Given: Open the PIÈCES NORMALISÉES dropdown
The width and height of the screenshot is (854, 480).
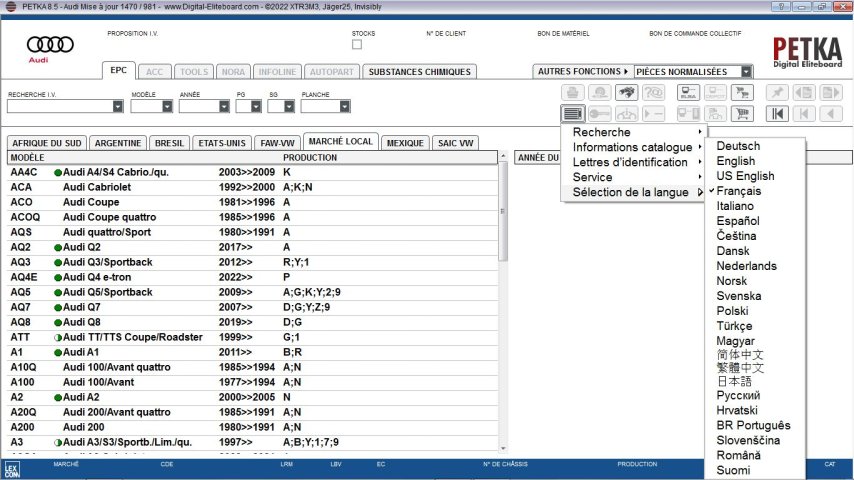Looking at the screenshot, I should click(x=746, y=71).
